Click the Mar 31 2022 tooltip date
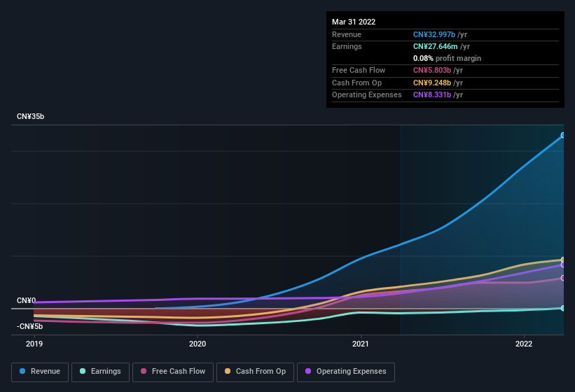Viewport: 575px width, 392px height. point(354,22)
